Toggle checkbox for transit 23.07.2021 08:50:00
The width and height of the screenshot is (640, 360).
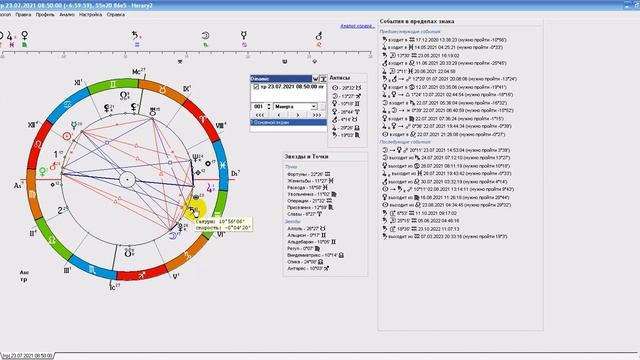[256, 87]
